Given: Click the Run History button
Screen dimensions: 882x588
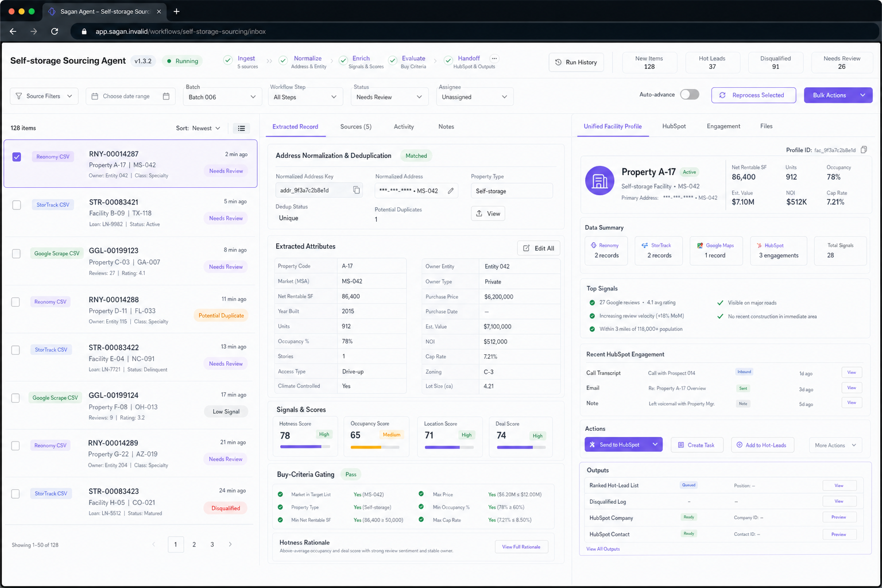Looking at the screenshot, I should point(576,62).
